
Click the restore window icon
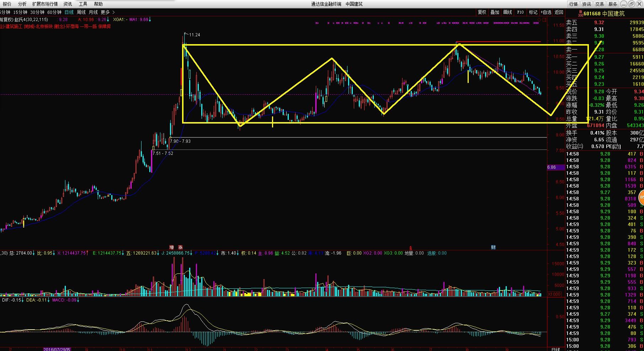pos(631,4)
